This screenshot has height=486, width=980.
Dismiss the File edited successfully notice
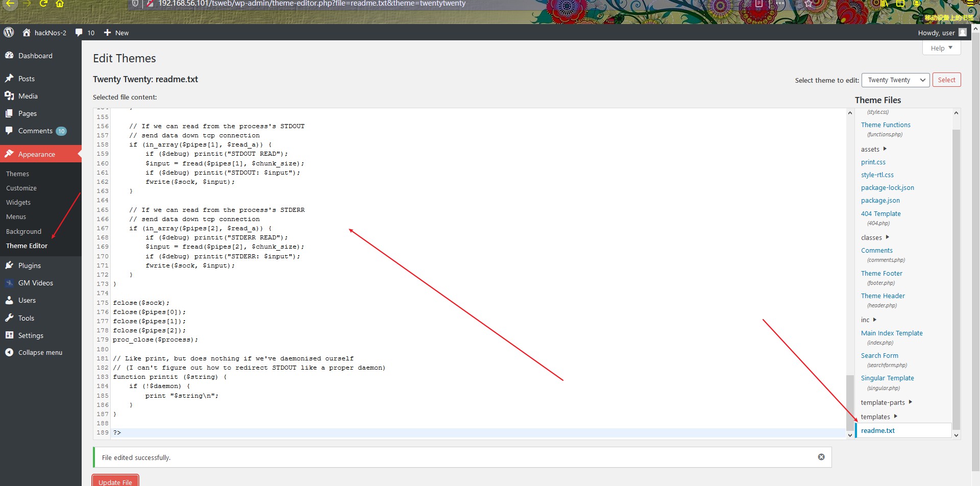(821, 457)
